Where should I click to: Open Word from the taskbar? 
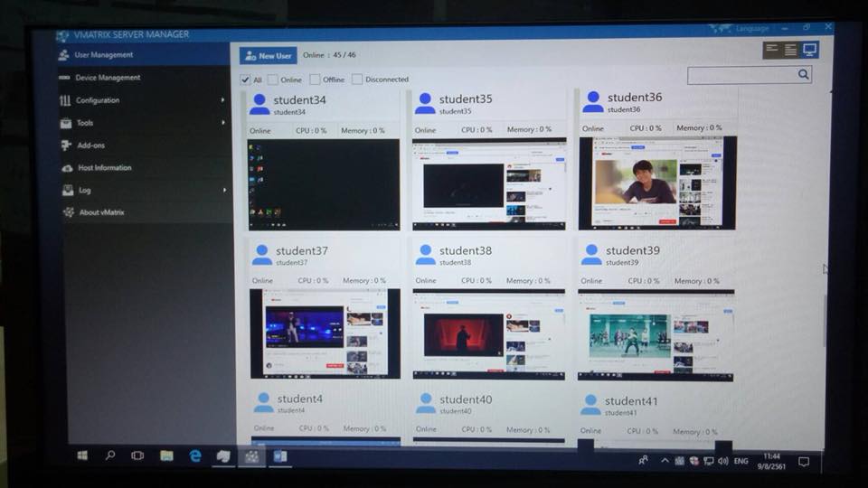(280, 456)
